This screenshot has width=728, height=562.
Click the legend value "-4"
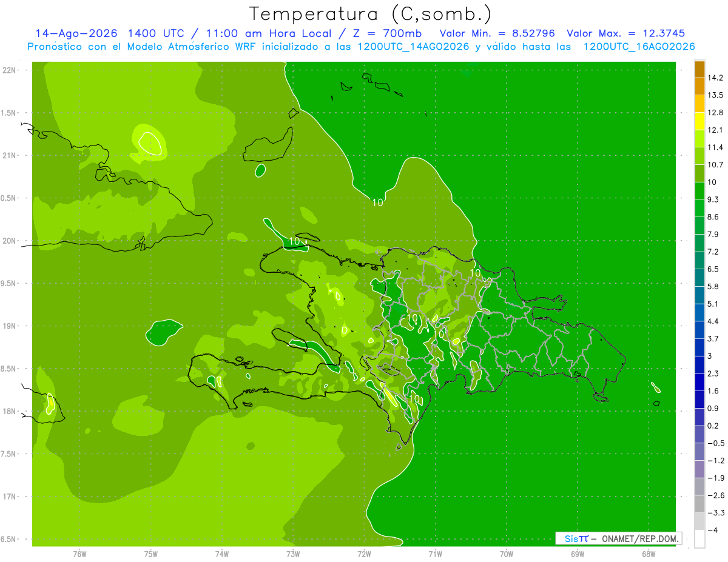pos(712,530)
